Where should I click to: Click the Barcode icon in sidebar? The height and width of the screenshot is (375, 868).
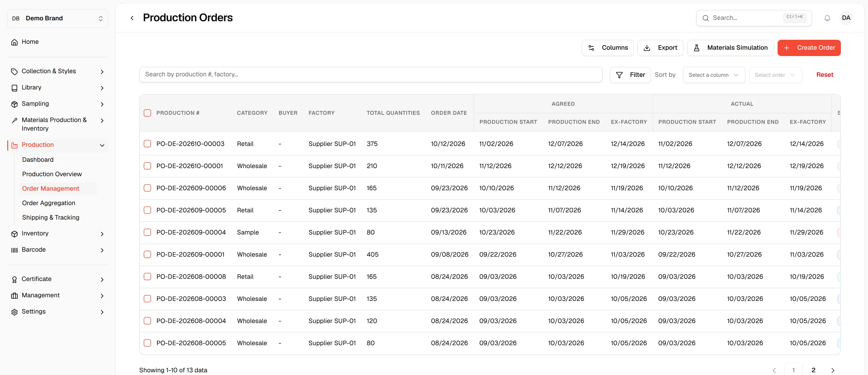[x=14, y=250]
